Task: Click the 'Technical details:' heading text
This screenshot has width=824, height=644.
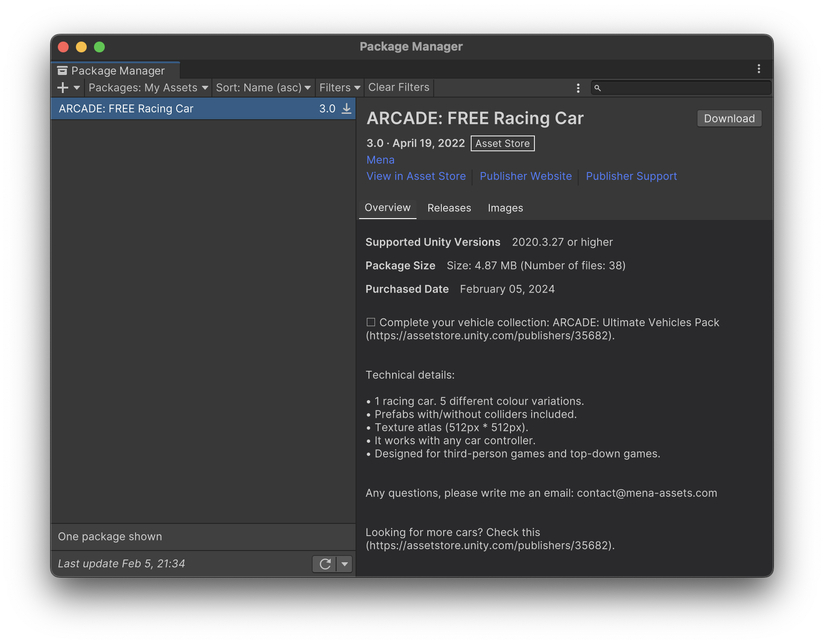Action: tap(410, 375)
